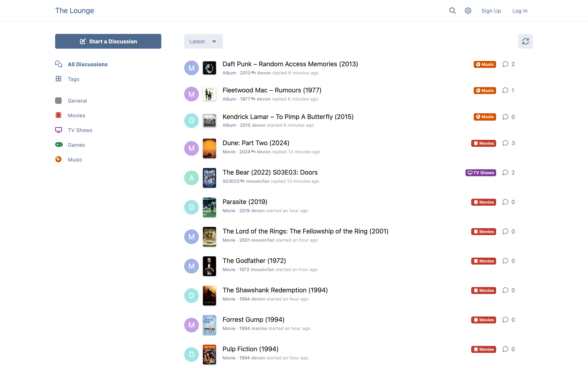Open the search magnifier icon
The height and width of the screenshot is (368, 588).
[452, 11]
